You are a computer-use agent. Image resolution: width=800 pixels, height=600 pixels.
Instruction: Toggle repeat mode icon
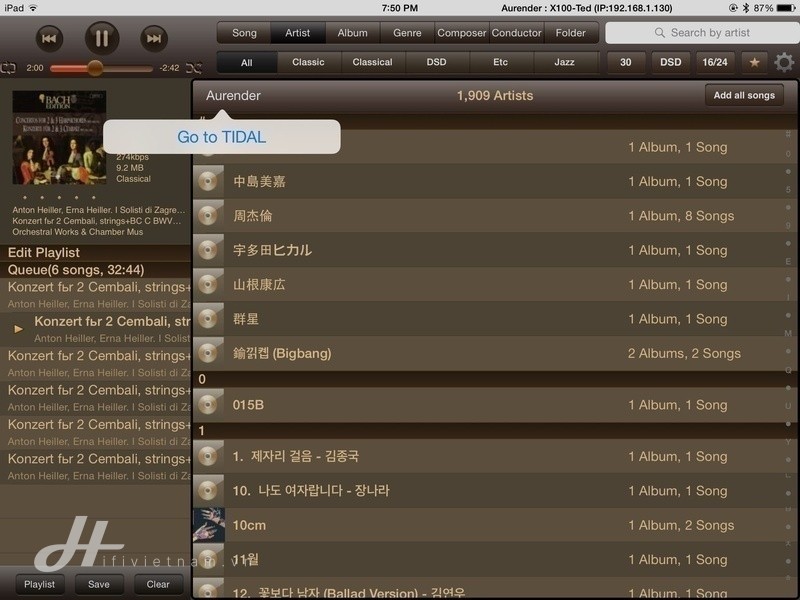pos(9,67)
